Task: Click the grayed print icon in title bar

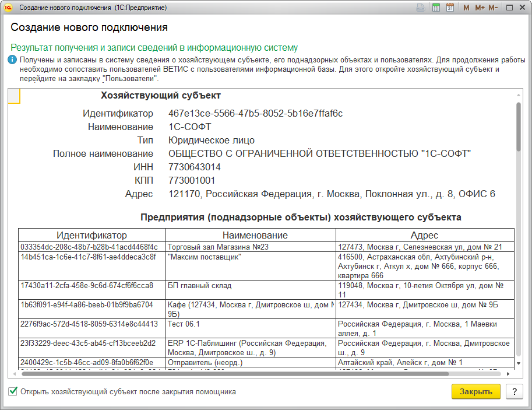Action: (421, 8)
